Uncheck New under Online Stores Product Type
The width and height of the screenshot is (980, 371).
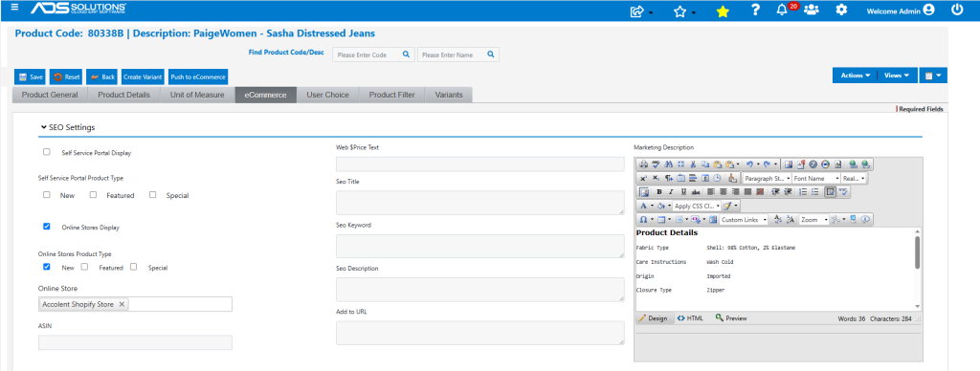coord(46,267)
